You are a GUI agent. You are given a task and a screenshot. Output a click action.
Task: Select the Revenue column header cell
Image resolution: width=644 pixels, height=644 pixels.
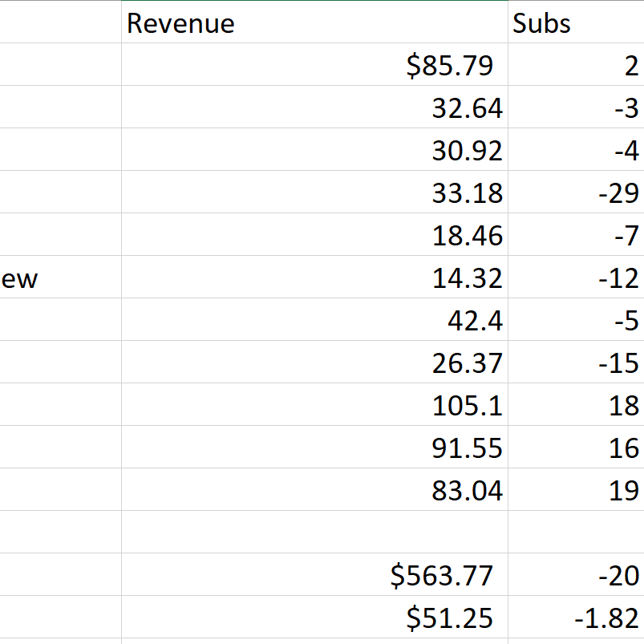(x=314, y=22)
